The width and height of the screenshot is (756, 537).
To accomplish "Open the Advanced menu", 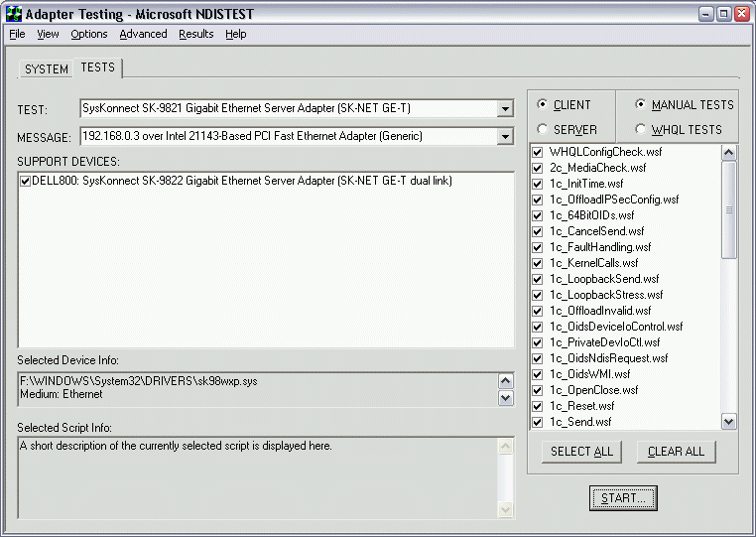I will pos(143,35).
